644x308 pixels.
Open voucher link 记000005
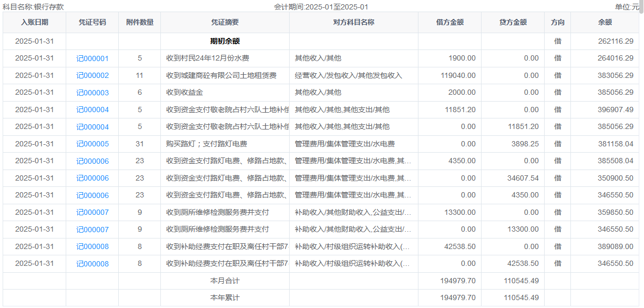pos(93,144)
